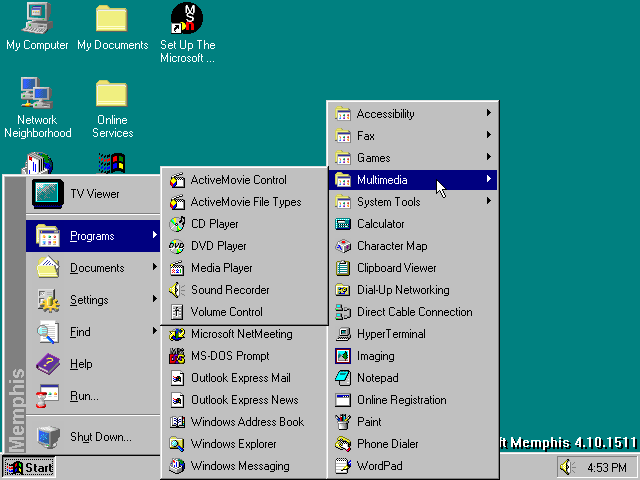Click the Dial-Up Networking icon
Screen dimensions: 640x480
tap(343, 290)
